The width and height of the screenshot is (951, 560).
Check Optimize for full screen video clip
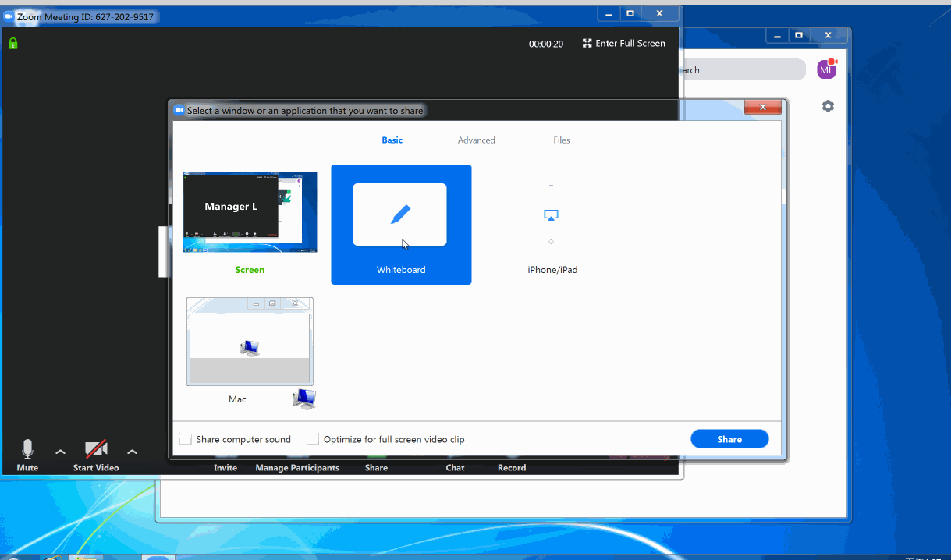click(x=313, y=439)
